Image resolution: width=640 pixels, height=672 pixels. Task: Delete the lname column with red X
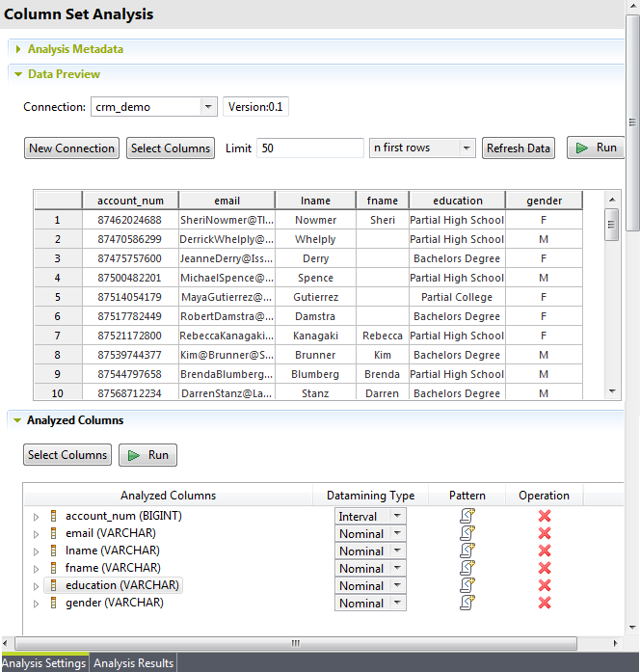(545, 551)
